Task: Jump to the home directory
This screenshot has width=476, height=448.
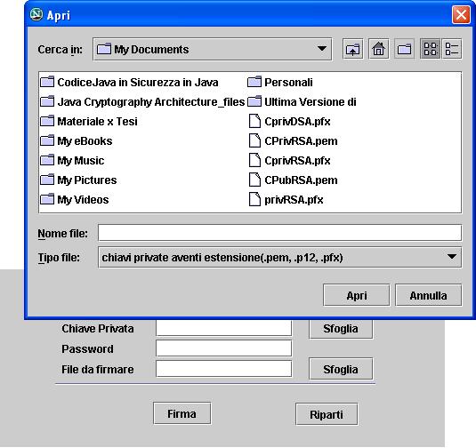Action: coord(378,49)
